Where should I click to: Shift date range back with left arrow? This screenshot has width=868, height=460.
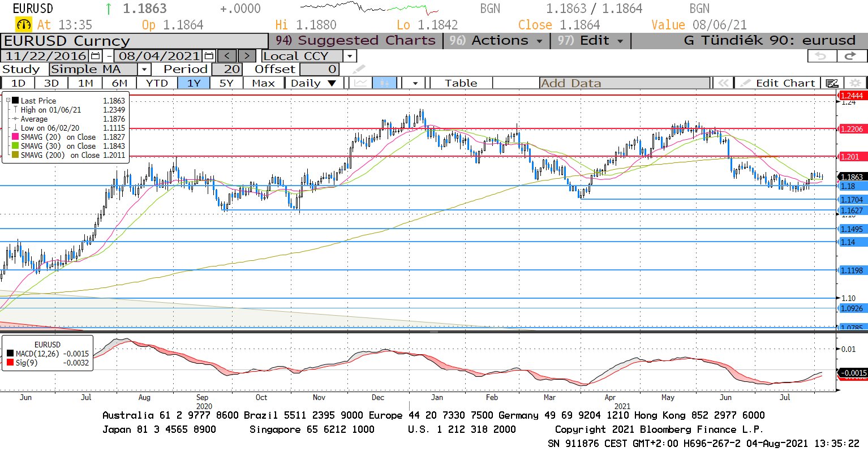(227, 56)
